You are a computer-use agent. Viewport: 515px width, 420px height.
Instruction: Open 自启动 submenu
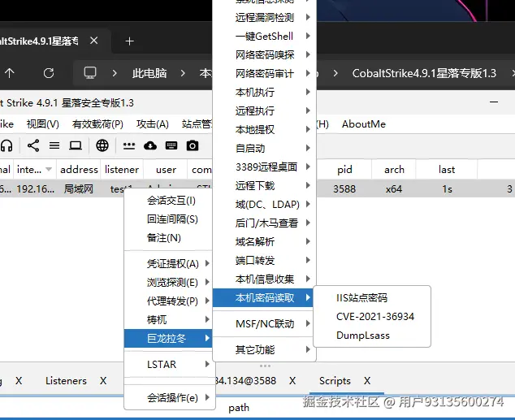tap(264, 148)
